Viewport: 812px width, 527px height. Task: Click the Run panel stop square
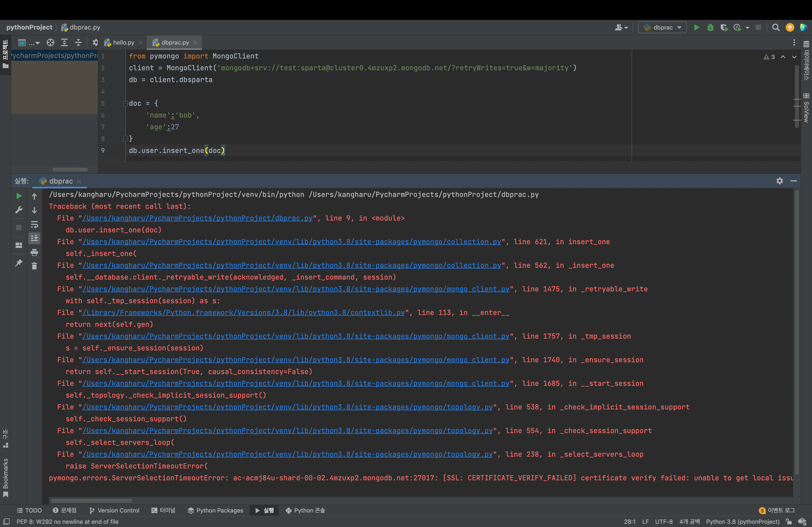coord(19,227)
